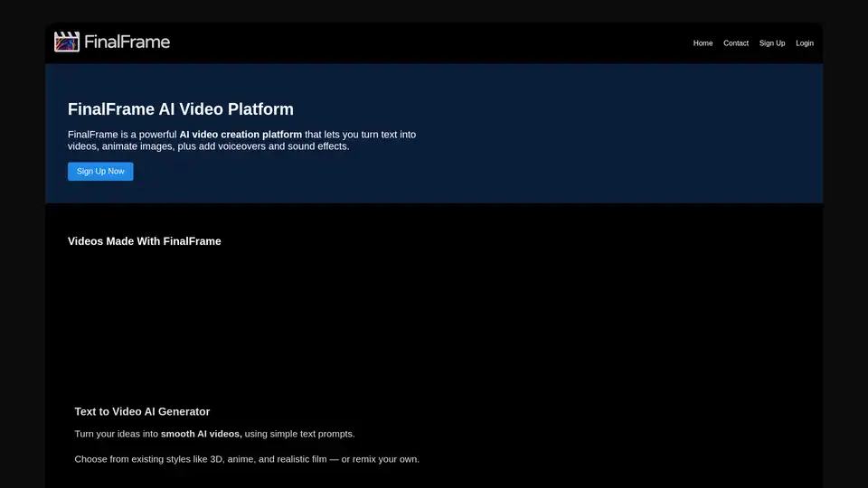868x488 pixels.
Task: Click the empty right side of the blue hero banner
Action: click(x=633, y=136)
